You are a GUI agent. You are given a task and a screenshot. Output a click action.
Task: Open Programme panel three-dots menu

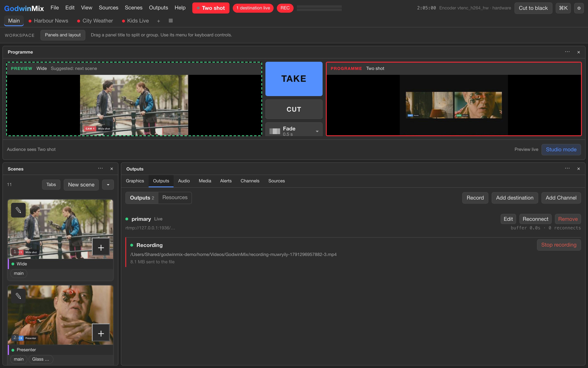point(567,52)
